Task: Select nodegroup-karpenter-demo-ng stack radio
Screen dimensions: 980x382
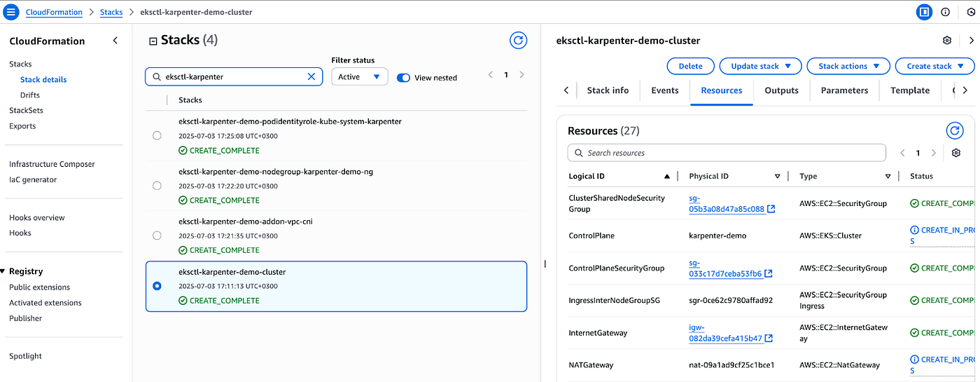Action: (157, 186)
